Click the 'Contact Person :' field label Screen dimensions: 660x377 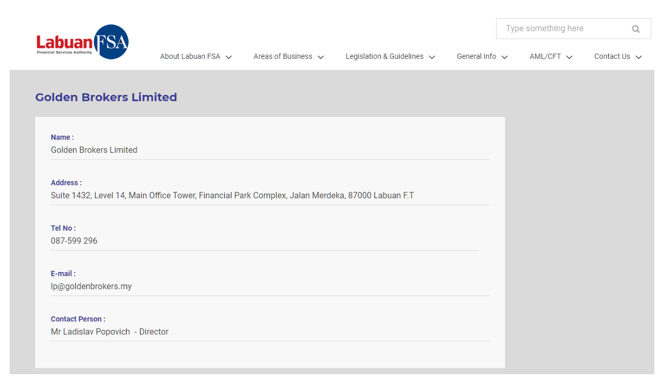coord(78,319)
